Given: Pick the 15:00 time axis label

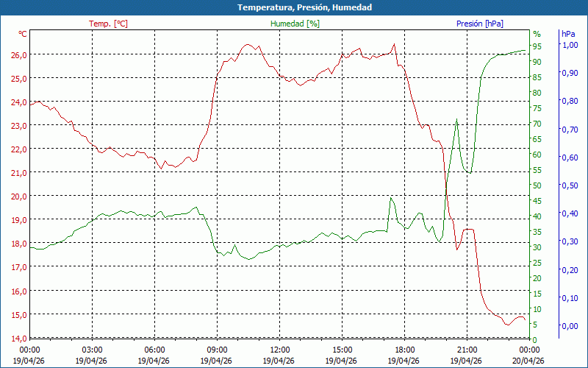Looking at the screenshot, I should tap(342, 350).
